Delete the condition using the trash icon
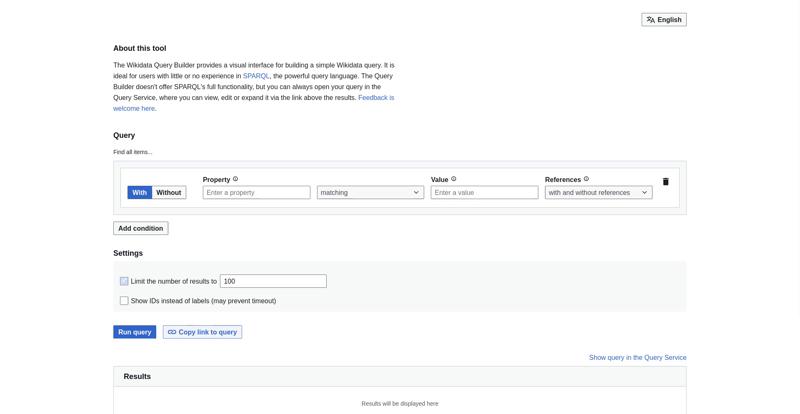This screenshot has width=800, height=414. coord(666,182)
